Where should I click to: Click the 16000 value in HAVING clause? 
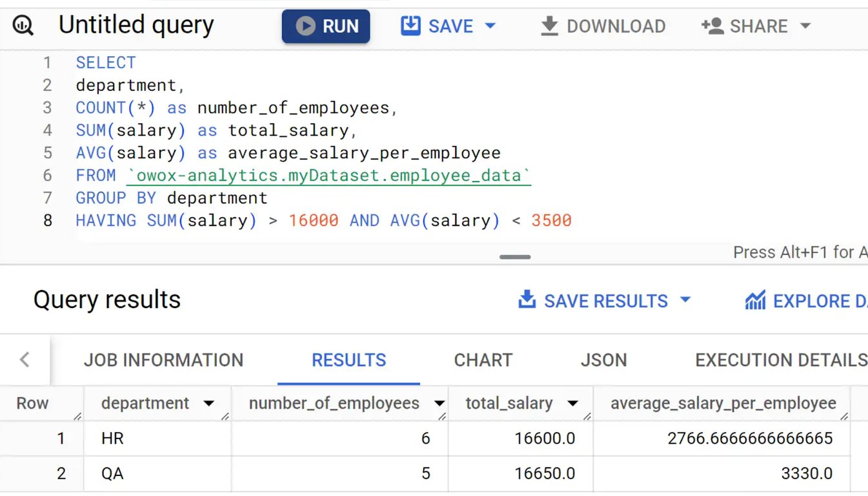point(313,220)
